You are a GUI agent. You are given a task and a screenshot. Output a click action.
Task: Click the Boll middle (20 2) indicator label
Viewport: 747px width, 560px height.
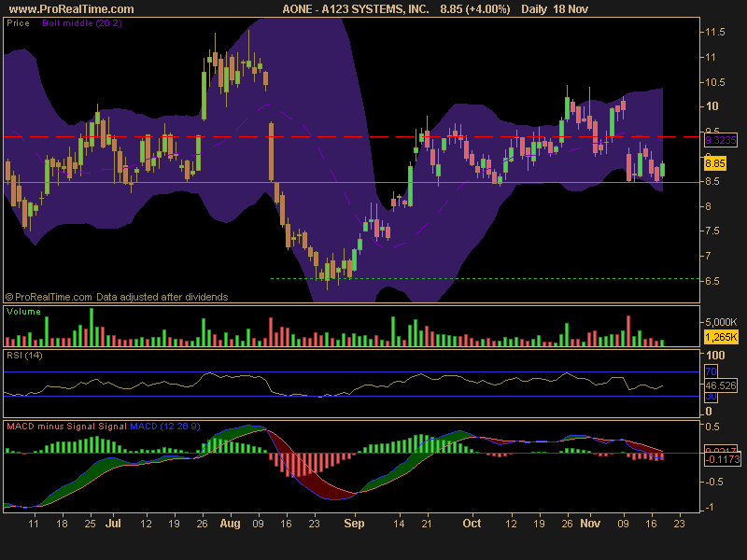pyautogui.click(x=82, y=22)
